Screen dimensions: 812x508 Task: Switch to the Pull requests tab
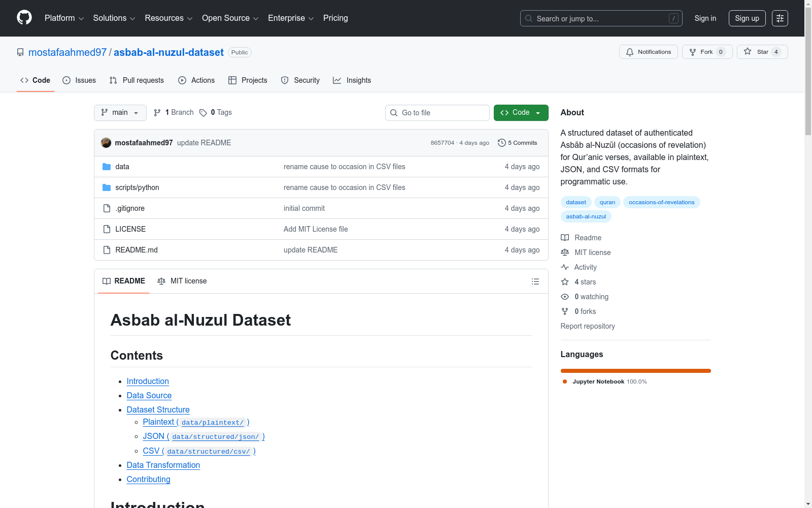(137, 80)
